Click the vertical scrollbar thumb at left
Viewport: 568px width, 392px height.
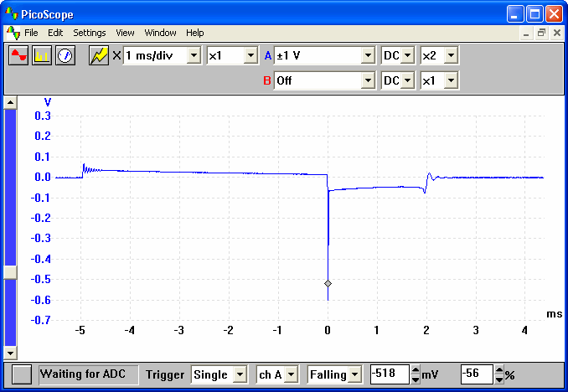(x=10, y=272)
